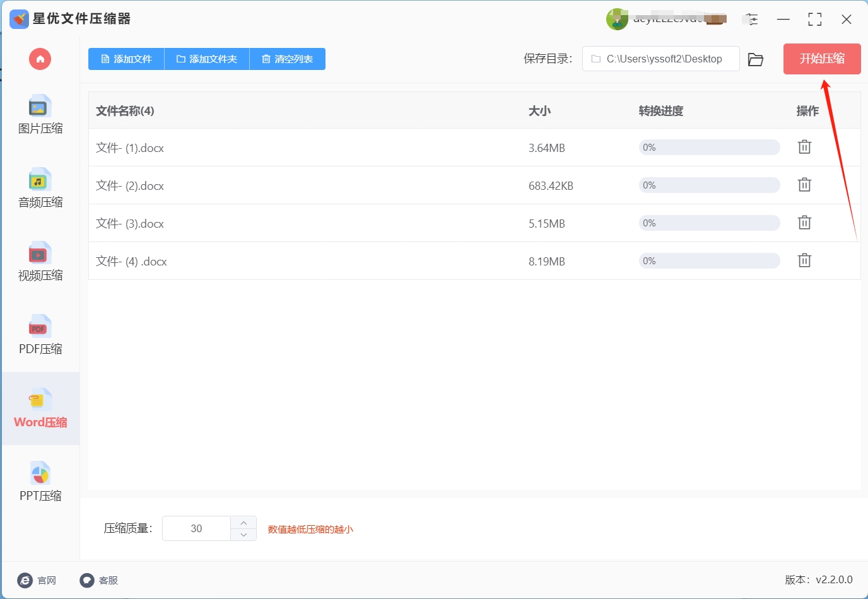Screen dimensions: 868x599
Task: Click the user avatar icon
Action: pos(617,20)
